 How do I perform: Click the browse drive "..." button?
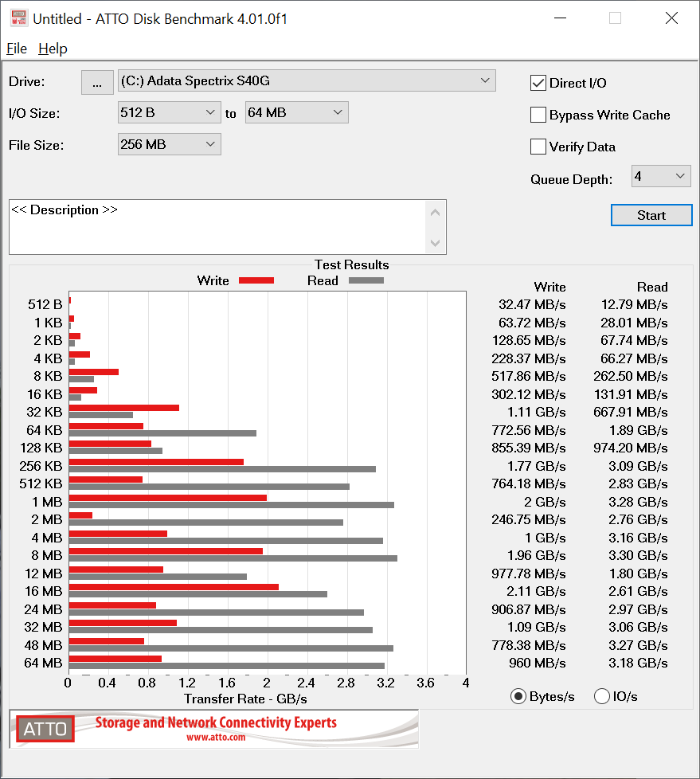[97, 82]
